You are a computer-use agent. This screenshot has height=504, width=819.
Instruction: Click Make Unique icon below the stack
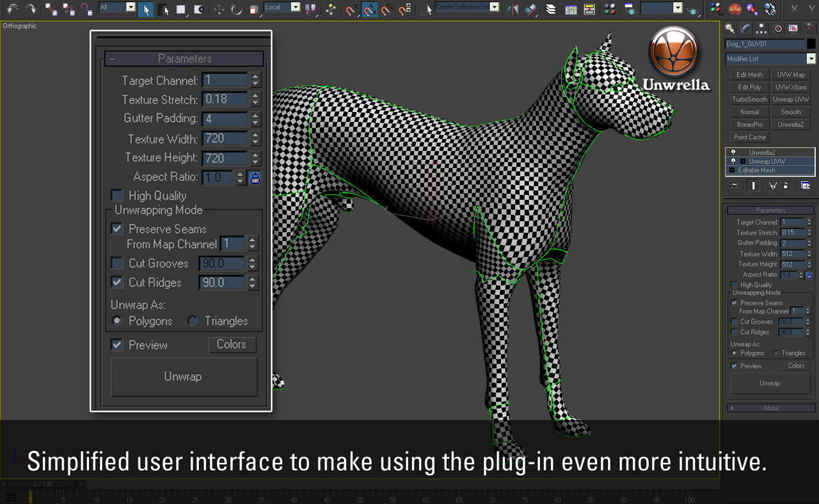773,185
